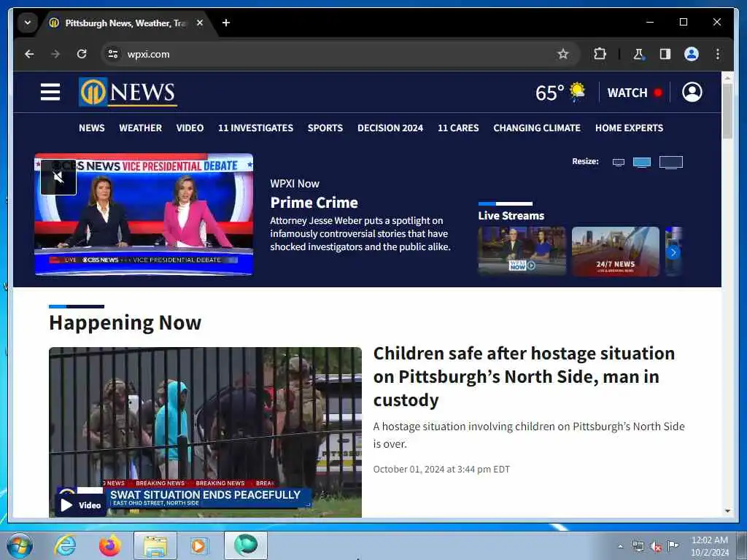View site information for wpxi.com
The width and height of the screenshot is (747, 560).
point(113,54)
